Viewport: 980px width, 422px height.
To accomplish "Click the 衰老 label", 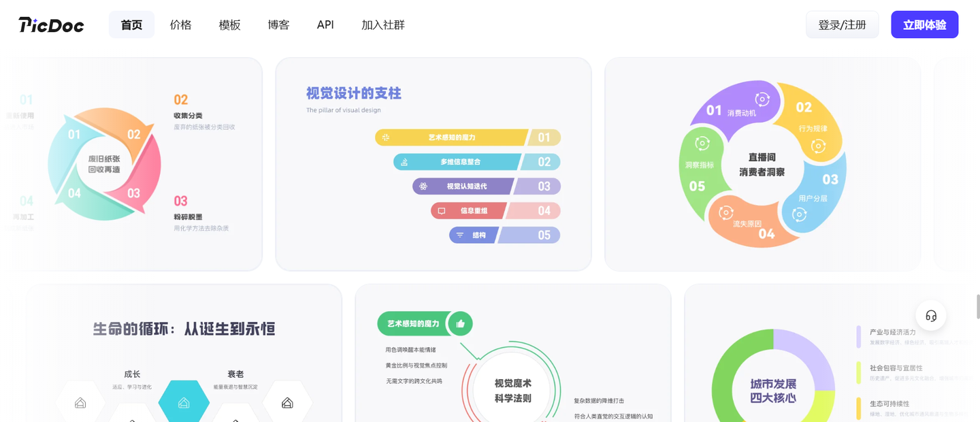I will [x=235, y=374].
